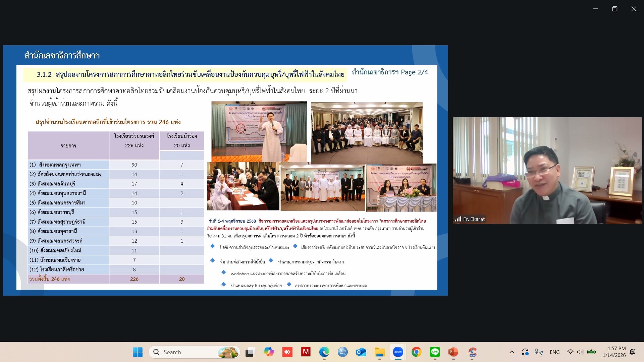This screenshot has height=362, width=644.
Task: Launch Adobe Acrobat from taskbar
Action: 306,352
